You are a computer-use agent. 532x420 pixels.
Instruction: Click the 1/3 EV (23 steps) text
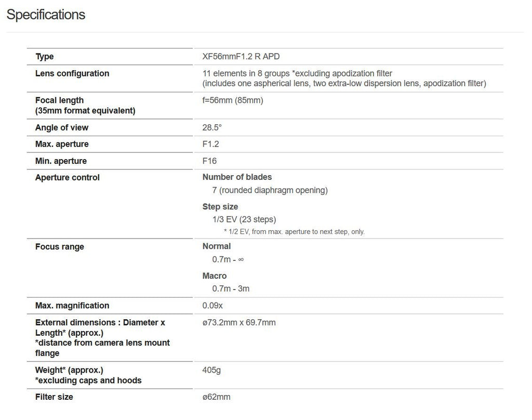click(x=244, y=219)
